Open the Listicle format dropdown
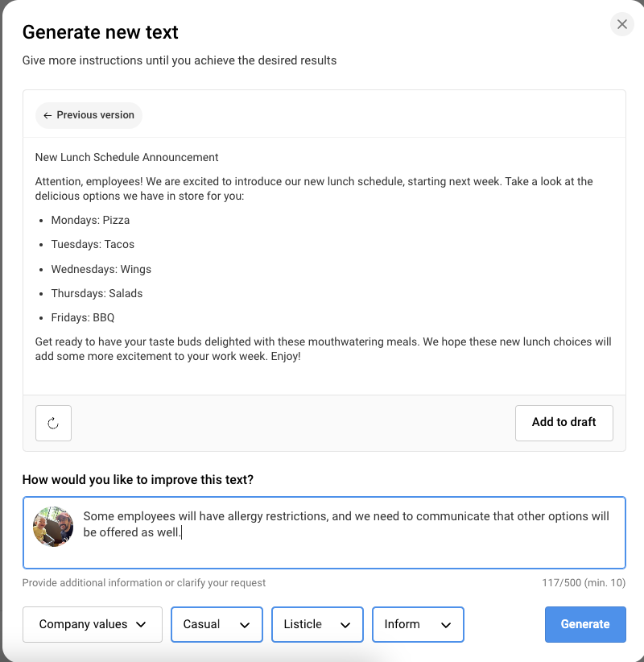Viewport: 644px width, 662px height. [x=317, y=624]
